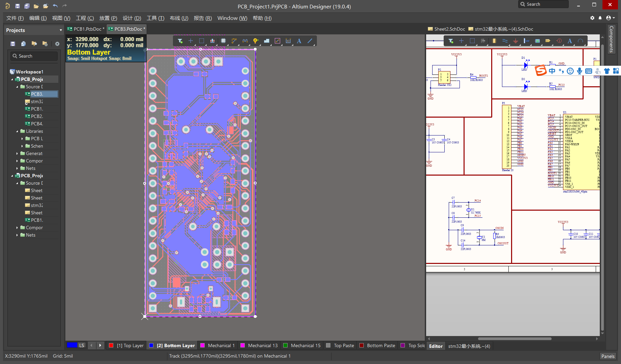Select the place polygon pour tool
Image resolution: width=621 pixels, height=364 pixels.
(x=267, y=41)
